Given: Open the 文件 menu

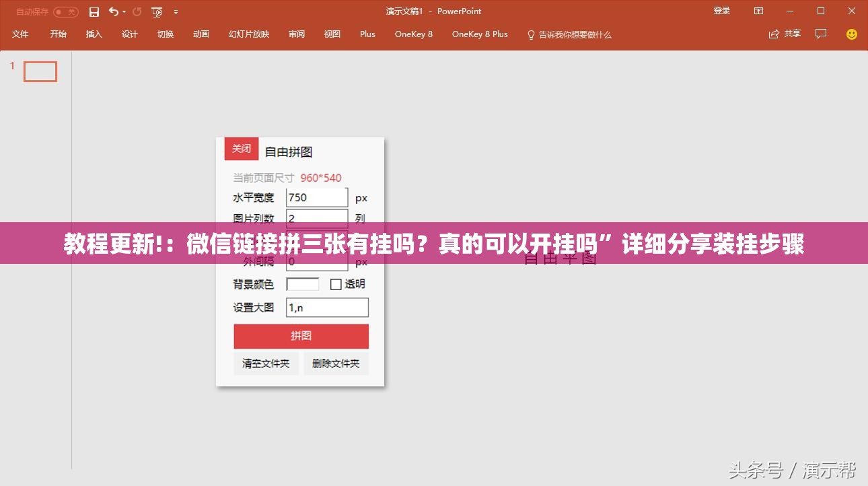Looking at the screenshot, I should coord(20,34).
